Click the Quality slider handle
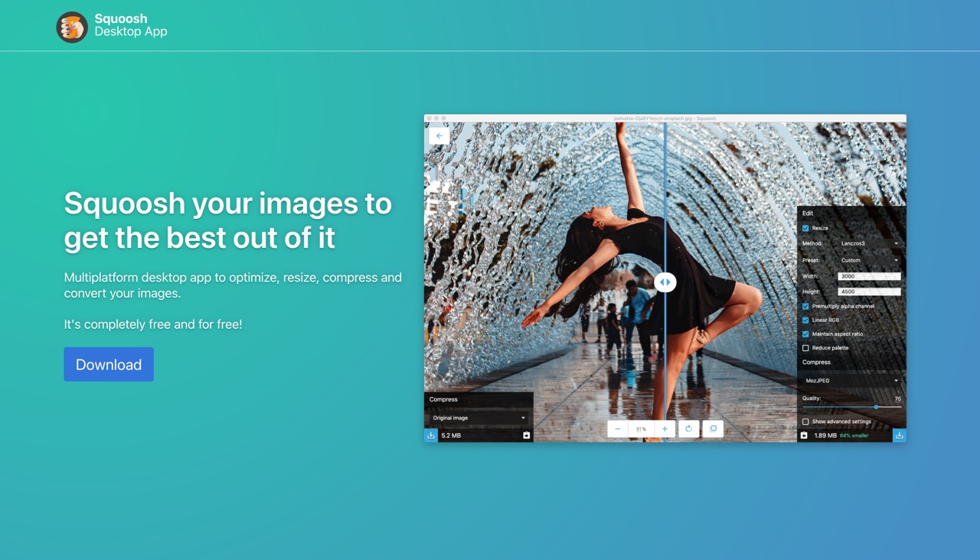The height and width of the screenshot is (560, 980). click(876, 407)
